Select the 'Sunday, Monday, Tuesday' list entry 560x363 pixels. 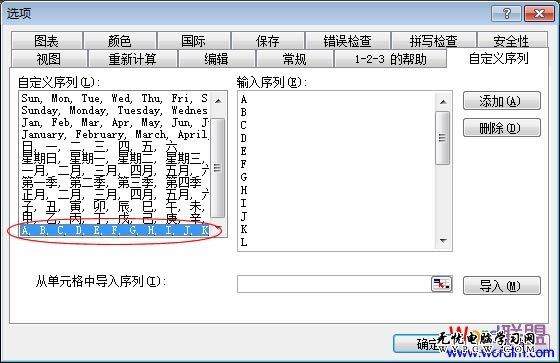pyautogui.click(x=115, y=110)
